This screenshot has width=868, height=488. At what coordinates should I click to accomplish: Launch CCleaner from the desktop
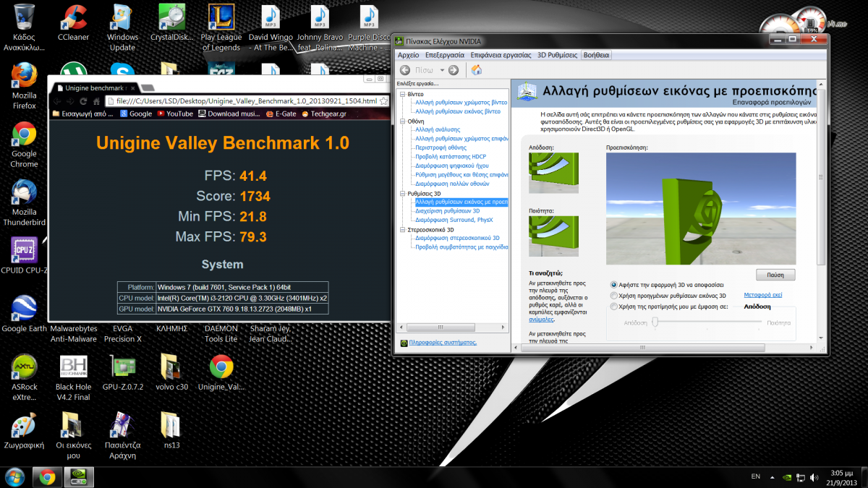73,23
